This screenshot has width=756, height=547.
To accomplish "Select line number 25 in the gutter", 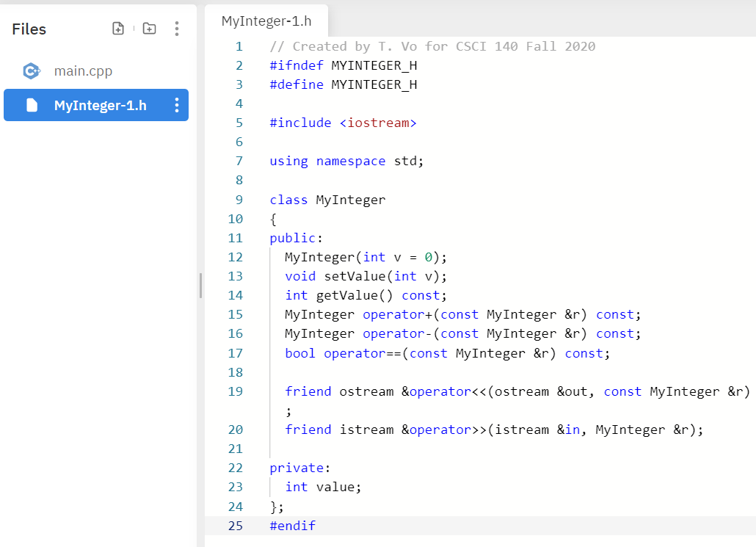I will [236, 525].
